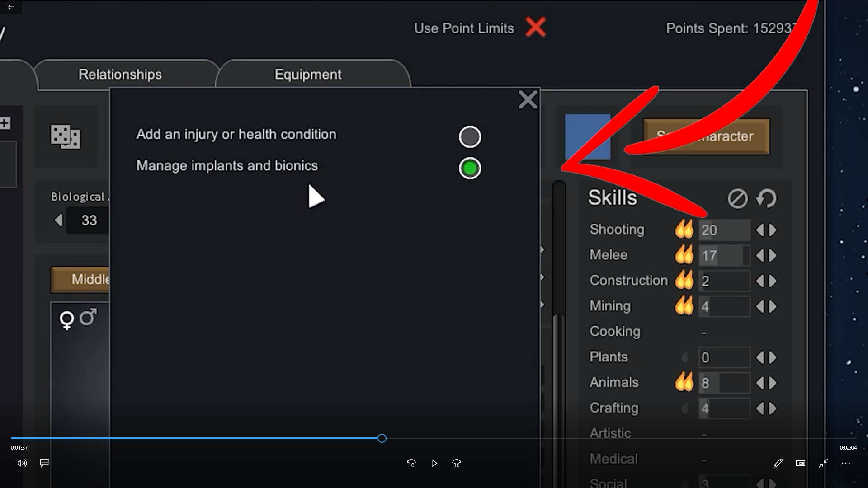Viewport: 868px width, 488px height.
Task: Open subtitles captions icon
Action: click(x=45, y=463)
